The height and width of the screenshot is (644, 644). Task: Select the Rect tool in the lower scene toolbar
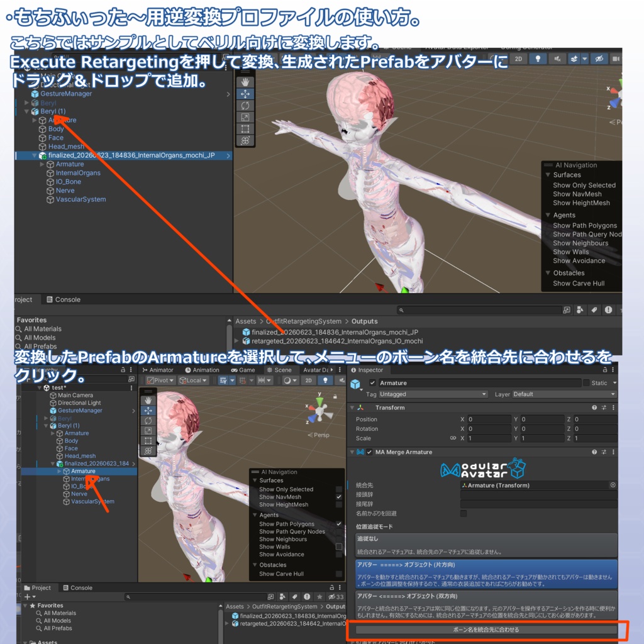click(x=148, y=441)
